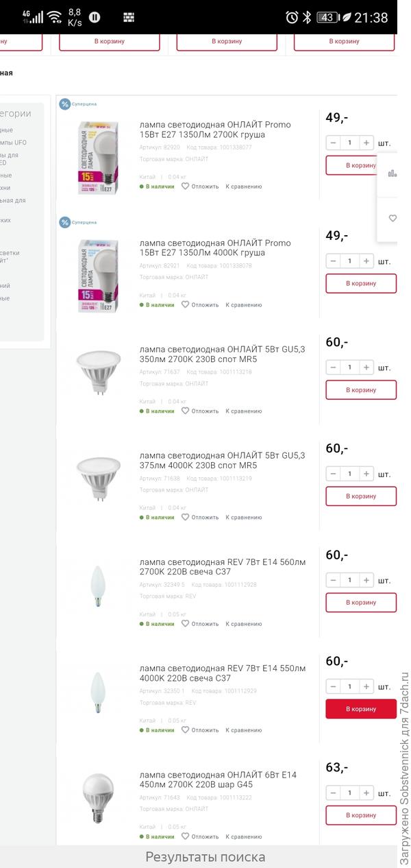Click quantity field for ОНЛАЙТ 6Вт шар
411x868 pixels.
click(349, 793)
